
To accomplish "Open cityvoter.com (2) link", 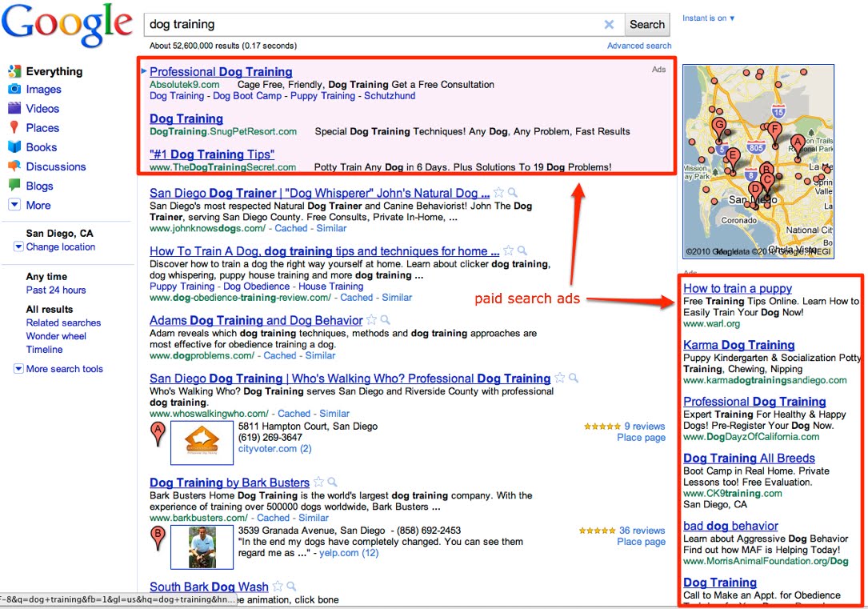I will (274, 449).
